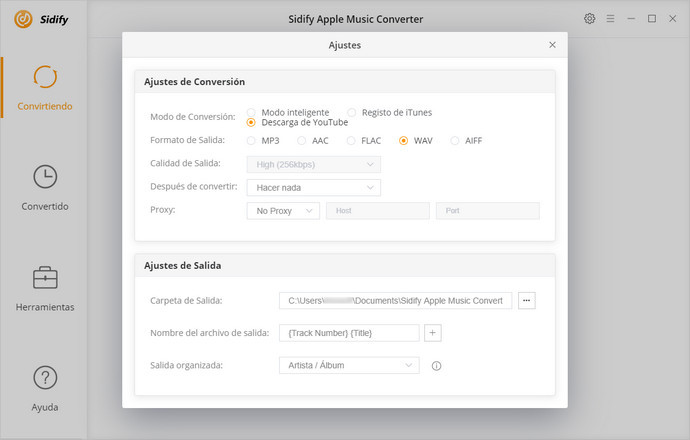
Task: Open the Herramientas toolbox icon
Action: [x=45, y=277]
